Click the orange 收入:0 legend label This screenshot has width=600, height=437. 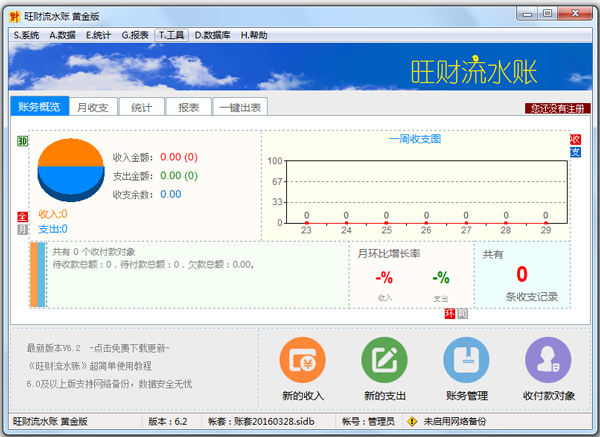point(53,214)
